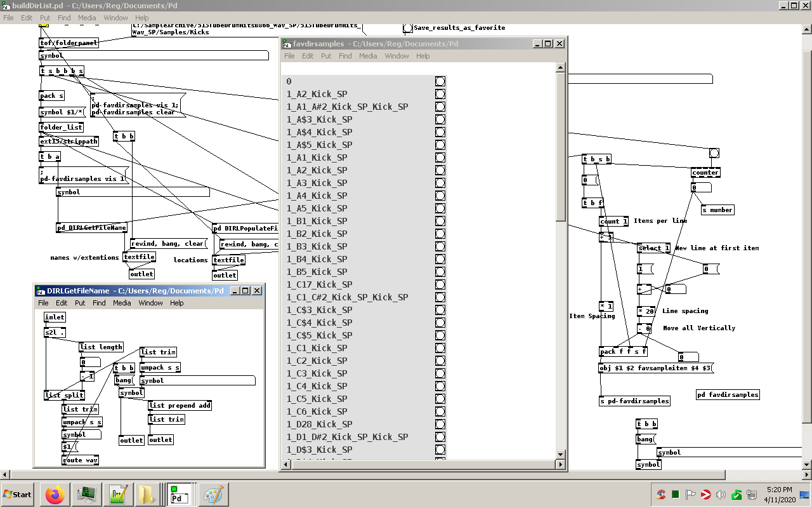Click the action center flag tray icon
The image size is (812, 508).
pyautogui.click(x=691, y=495)
